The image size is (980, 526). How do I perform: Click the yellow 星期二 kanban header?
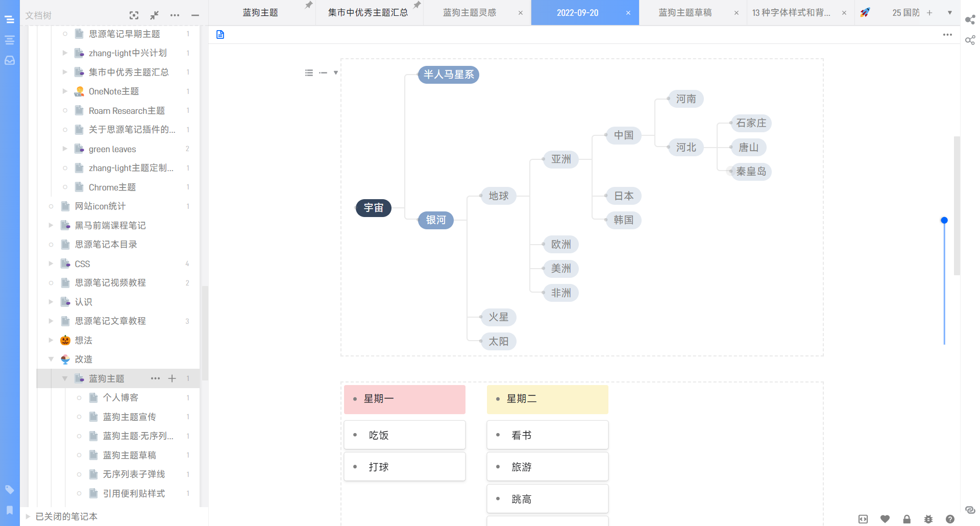click(548, 399)
